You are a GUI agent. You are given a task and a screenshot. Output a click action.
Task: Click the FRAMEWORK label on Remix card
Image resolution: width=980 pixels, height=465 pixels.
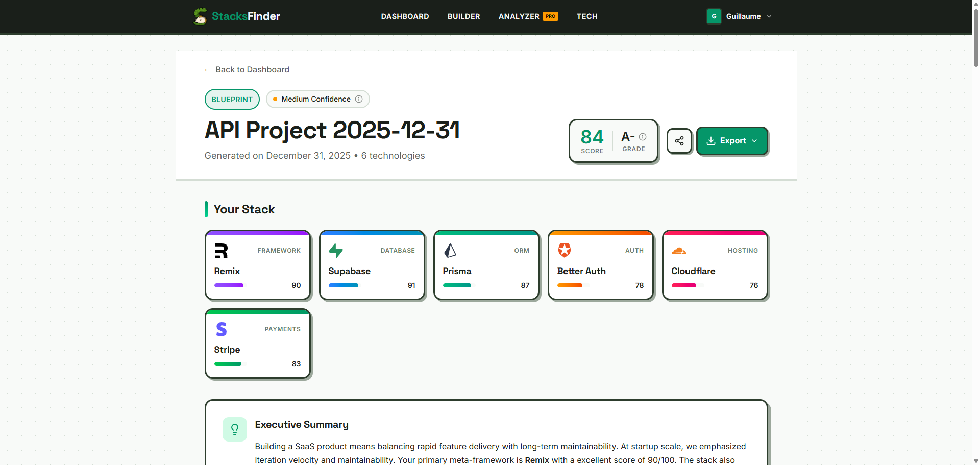279,251
